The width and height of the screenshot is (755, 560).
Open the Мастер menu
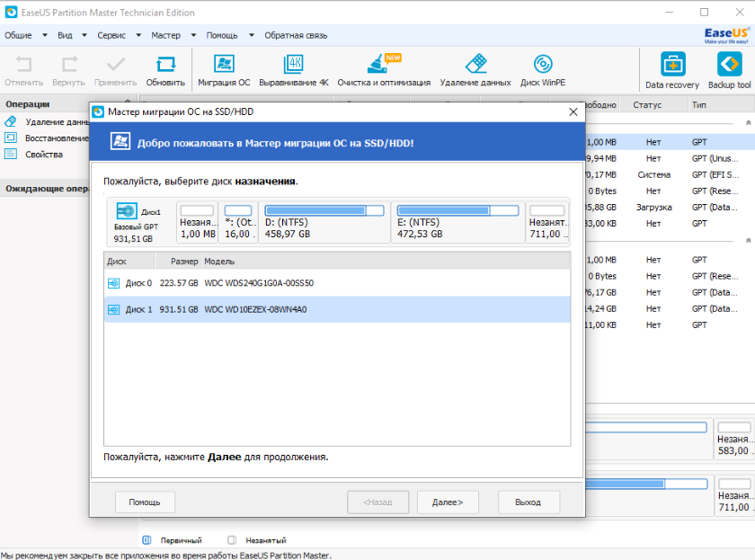click(x=165, y=35)
